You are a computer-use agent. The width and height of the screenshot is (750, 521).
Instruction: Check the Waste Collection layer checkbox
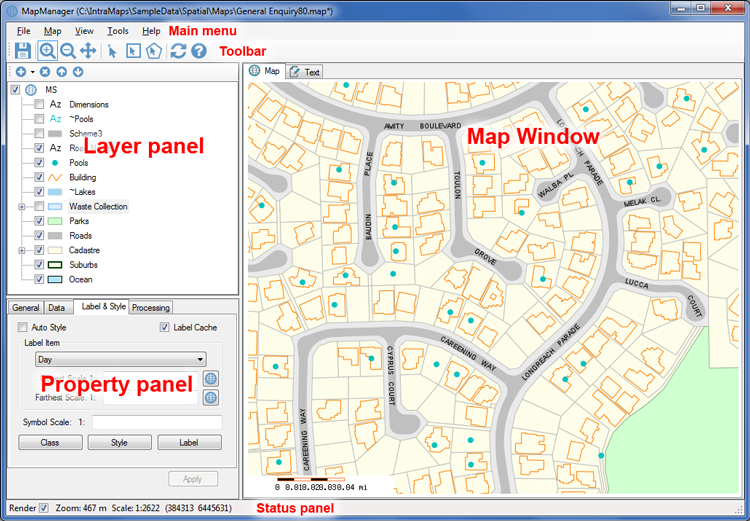(x=39, y=207)
